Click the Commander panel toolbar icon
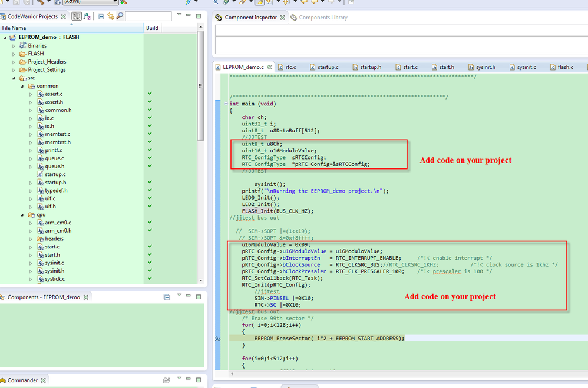 (x=167, y=380)
